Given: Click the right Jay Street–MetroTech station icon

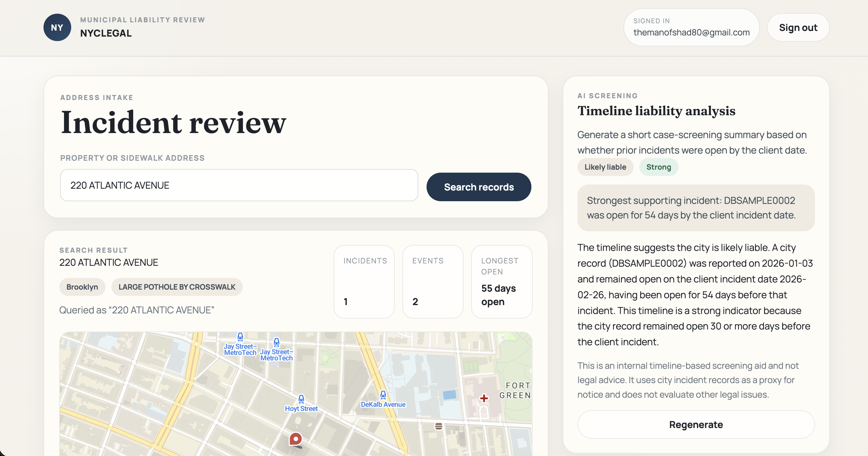Looking at the screenshot, I should click(x=276, y=342).
